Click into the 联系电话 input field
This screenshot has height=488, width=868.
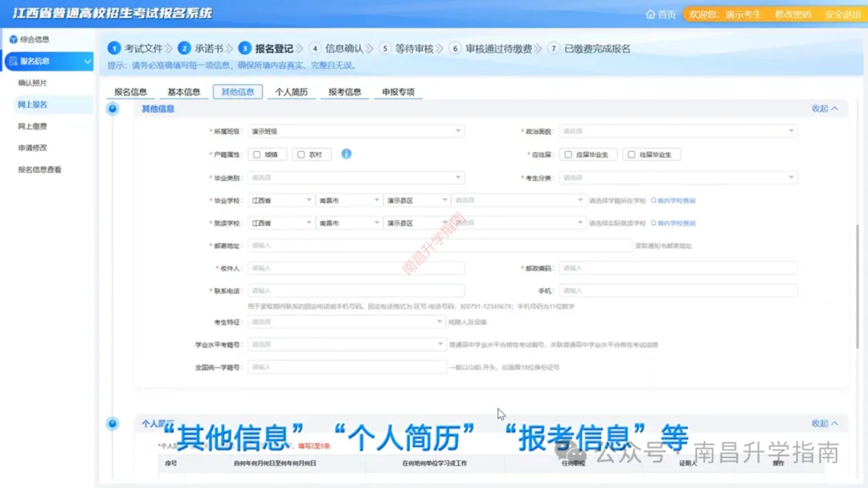tap(356, 291)
